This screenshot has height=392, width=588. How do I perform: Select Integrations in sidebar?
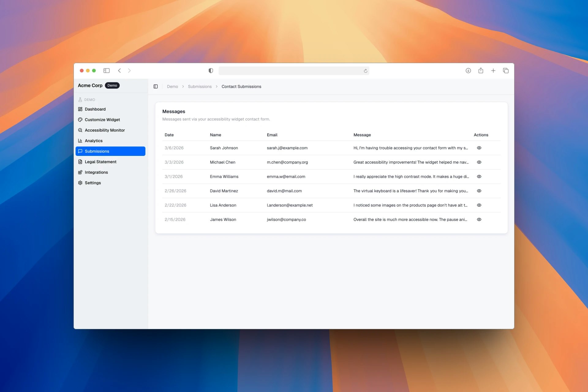tap(96, 172)
